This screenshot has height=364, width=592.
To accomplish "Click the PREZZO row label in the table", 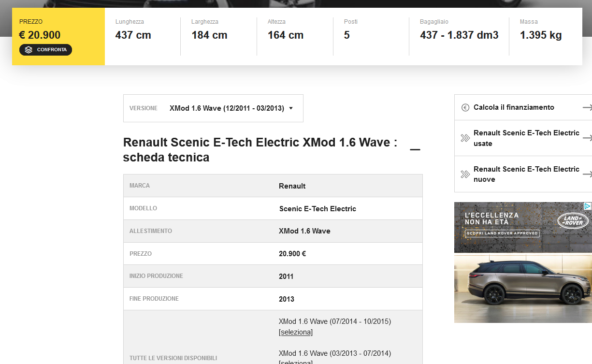I will point(141,254).
